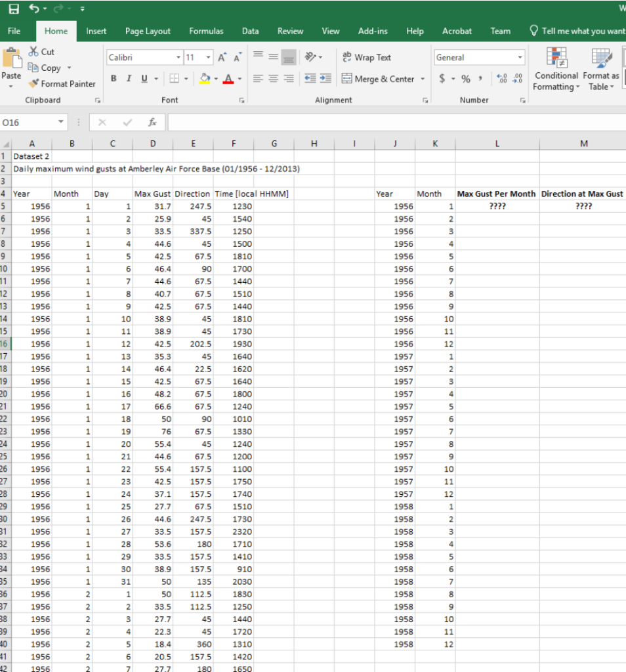Viewport: 626px width, 672px height.
Task: Align text to the right
Action: (289, 79)
